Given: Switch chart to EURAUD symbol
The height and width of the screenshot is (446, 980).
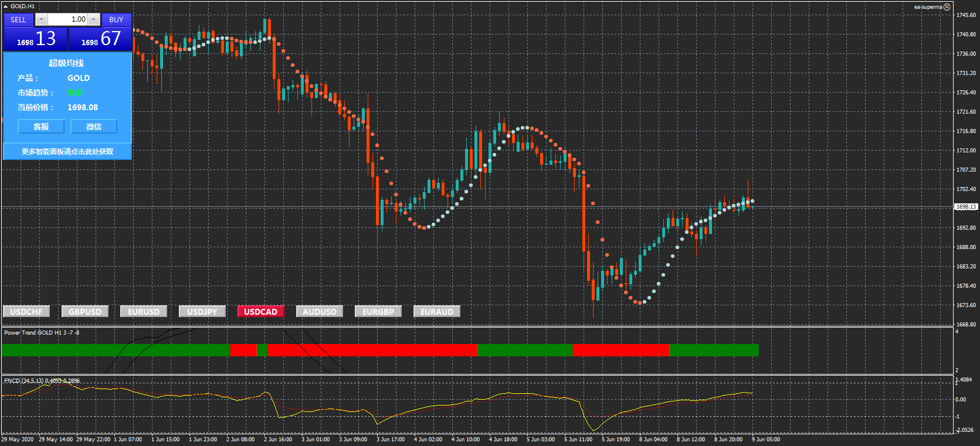Looking at the screenshot, I should click(437, 312).
